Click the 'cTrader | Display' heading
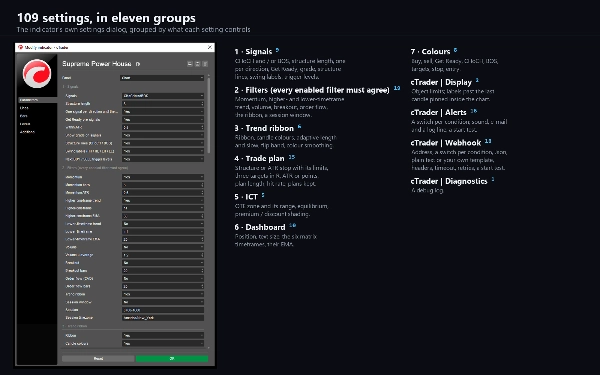Viewport: 600px width, 375px height. point(441,82)
